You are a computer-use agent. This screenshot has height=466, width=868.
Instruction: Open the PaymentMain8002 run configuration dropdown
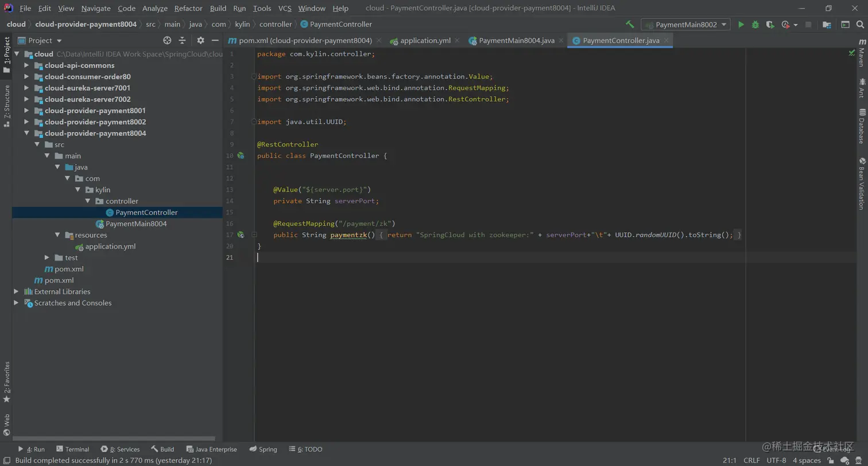pos(686,25)
